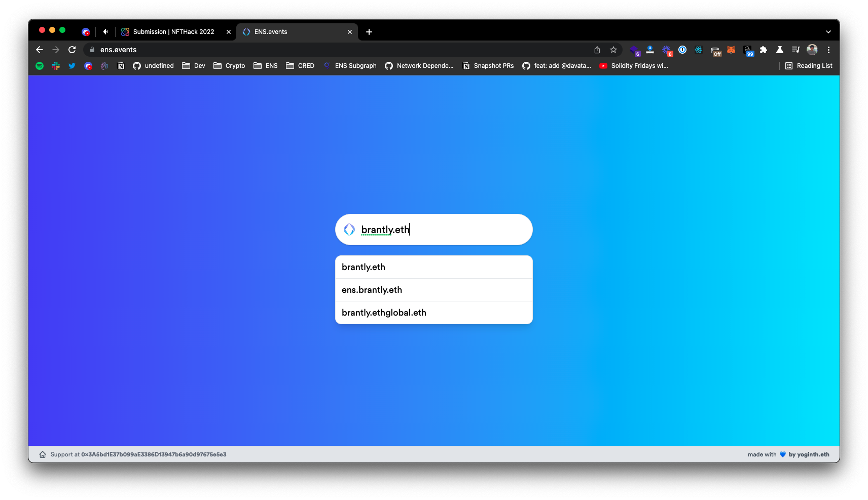This screenshot has width=868, height=500.
Task: Open a new tab with the plus button
Action: point(369,32)
